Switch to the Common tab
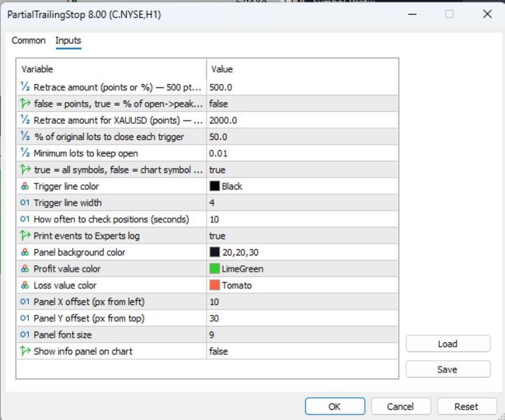This screenshot has width=505, height=420. pos(28,41)
